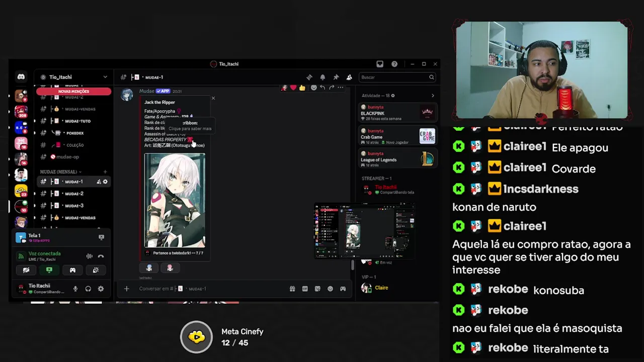Open the POKEDEX channel

(x=74, y=133)
